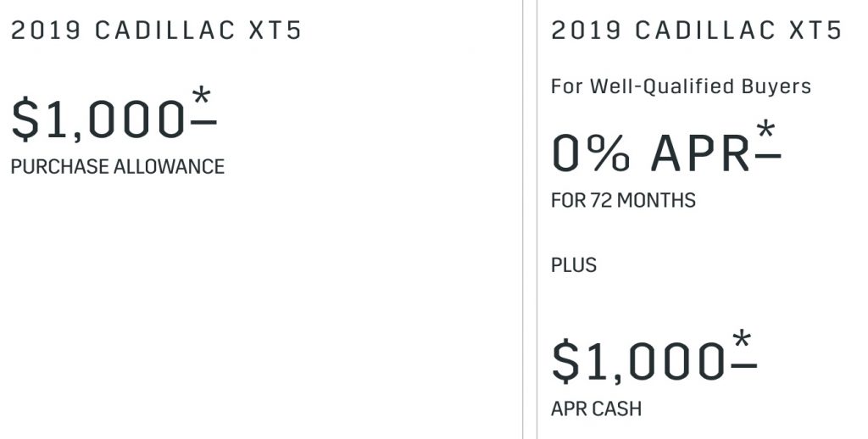868x439 pixels.
Task: Open the disclaimer asterisk beside the purchase allowance amount
Action: (202, 97)
